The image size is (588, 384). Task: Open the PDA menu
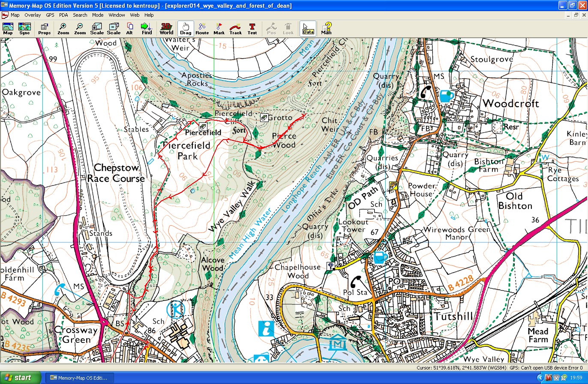pyautogui.click(x=63, y=15)
